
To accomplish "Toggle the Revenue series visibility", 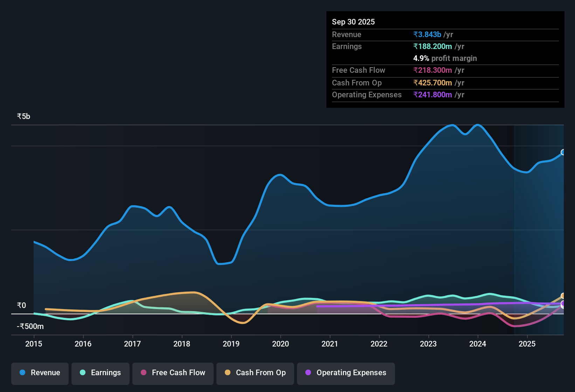I will [40, 373].
